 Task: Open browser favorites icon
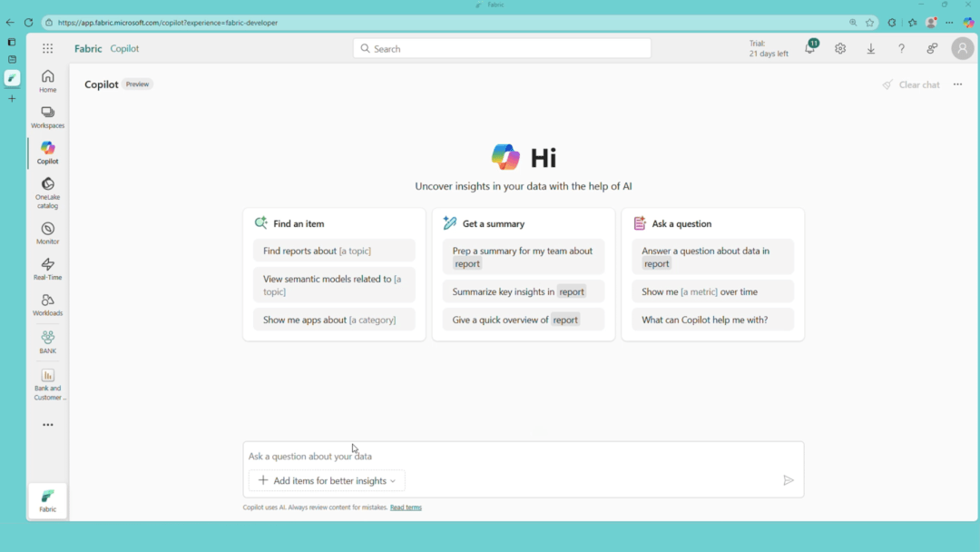913,23
